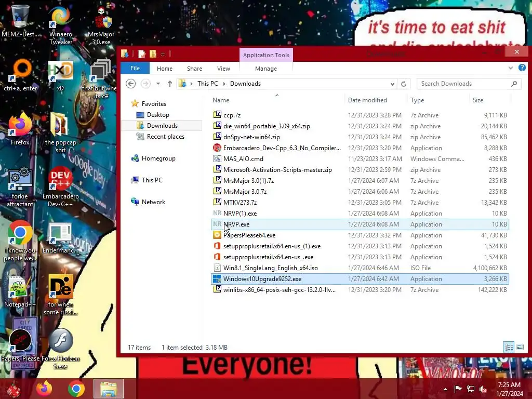Switch to the Home ribbon tab
The image size is (532, 399).
165,69
